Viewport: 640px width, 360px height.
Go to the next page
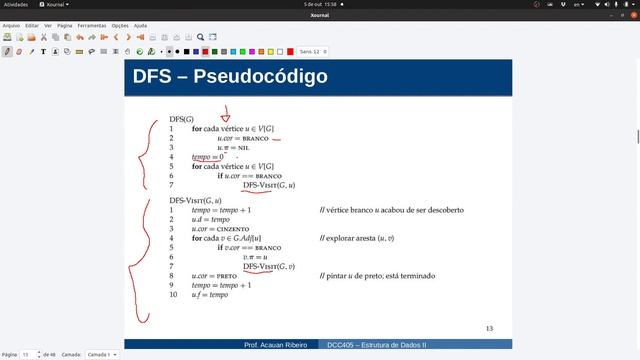pyautogui.click(x=128, y=37)
